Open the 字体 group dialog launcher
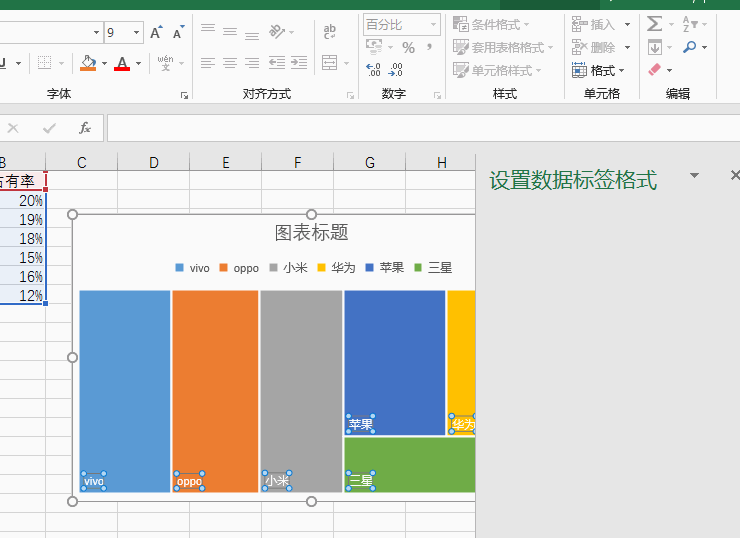The width and height of the screenshot is (740, 538). [184, 95]
